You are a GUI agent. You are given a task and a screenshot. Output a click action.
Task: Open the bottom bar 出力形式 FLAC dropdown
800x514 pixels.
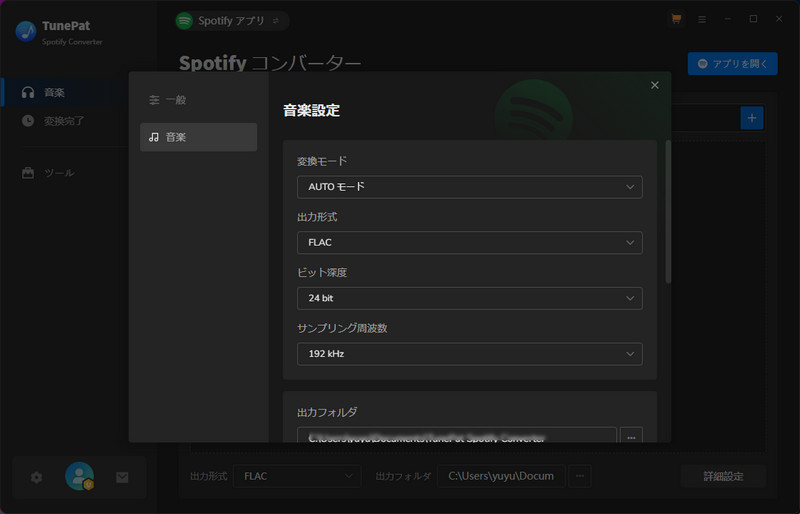tap(297, 476)
